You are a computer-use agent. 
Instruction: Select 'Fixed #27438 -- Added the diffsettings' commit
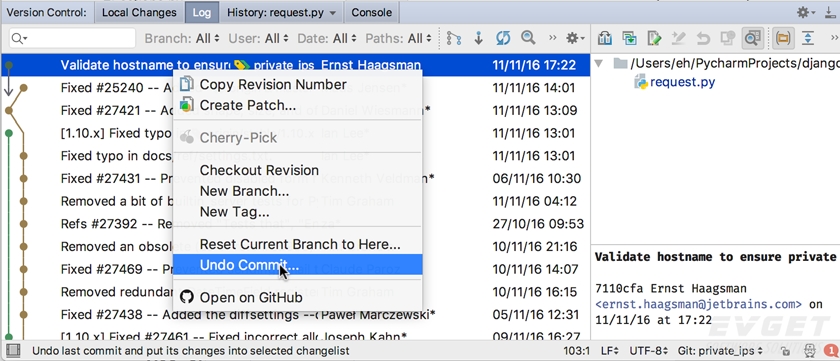click(295, 314)
